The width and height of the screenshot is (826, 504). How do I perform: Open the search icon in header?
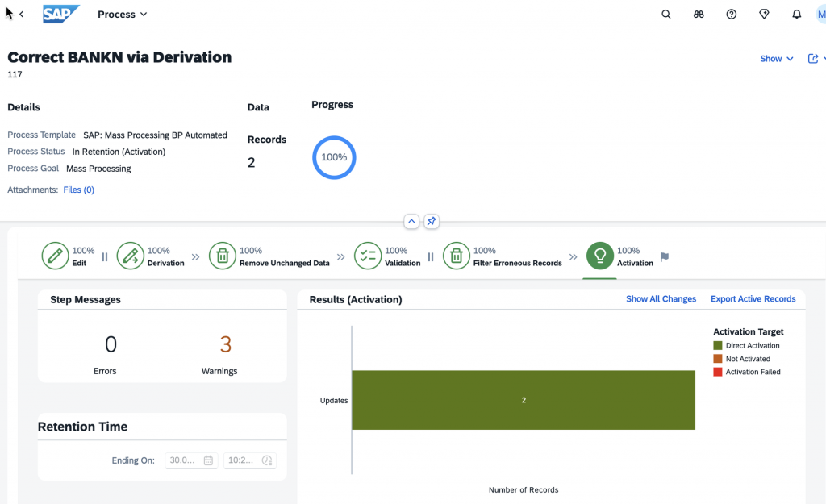coord(665,15)
